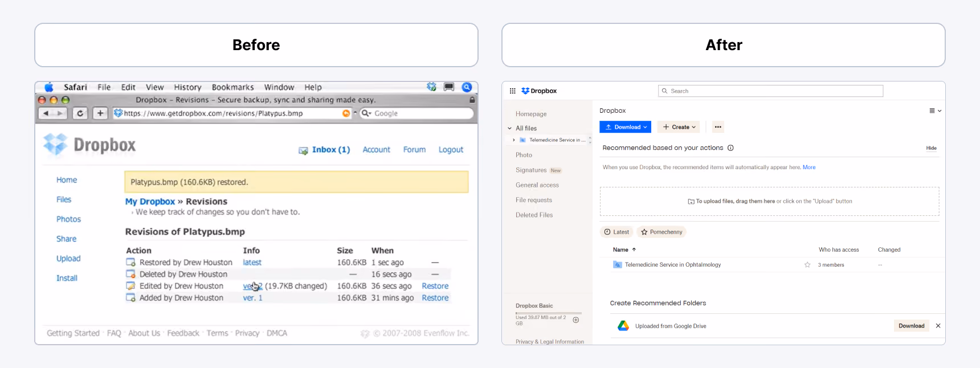Image resolution: width=980 pixels, height=368 pixels.
Task: Open the Window menu in Safari
Action: (x=279, y=87)
